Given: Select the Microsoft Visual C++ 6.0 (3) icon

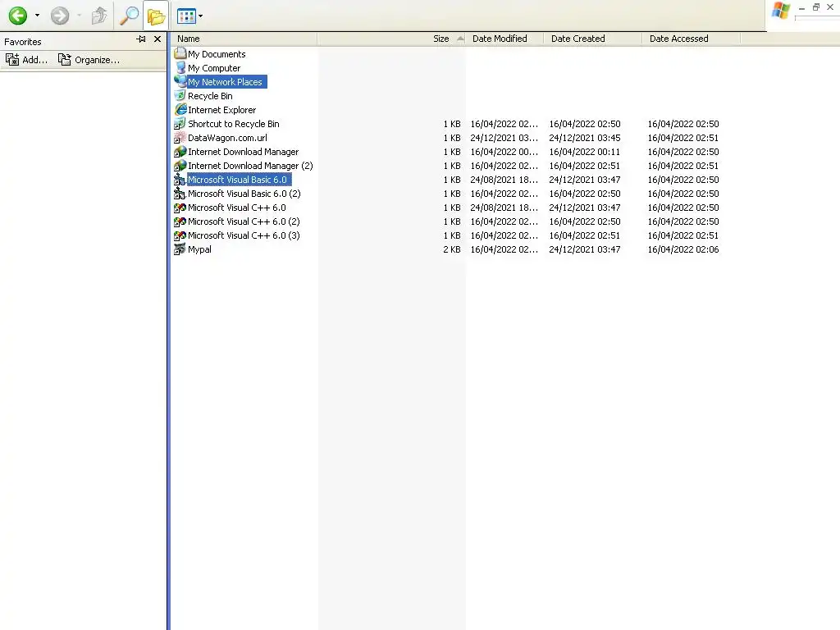Looking at the screenshot, I should tap(180, 235).
